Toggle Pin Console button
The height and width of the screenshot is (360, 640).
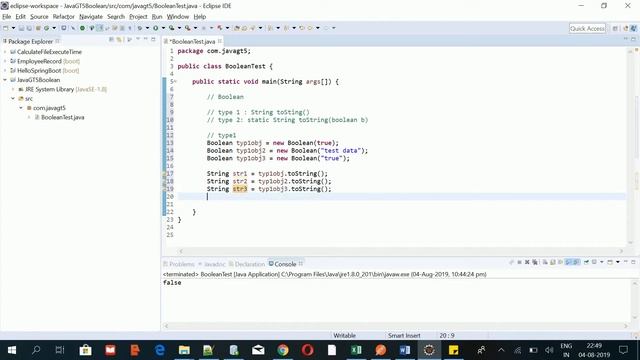586,262
